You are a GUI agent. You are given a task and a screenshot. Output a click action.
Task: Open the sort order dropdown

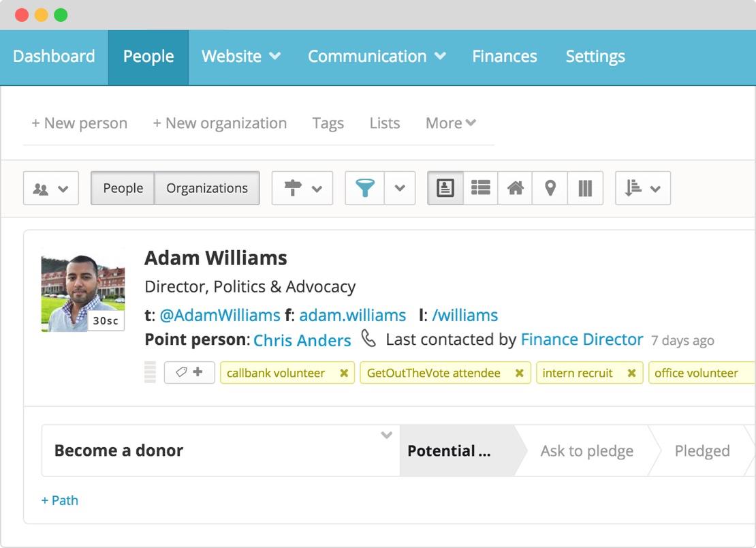click(x=642, y=188)
